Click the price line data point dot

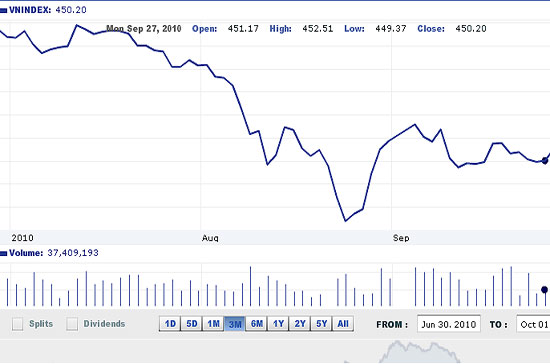[x=544, y=161]
